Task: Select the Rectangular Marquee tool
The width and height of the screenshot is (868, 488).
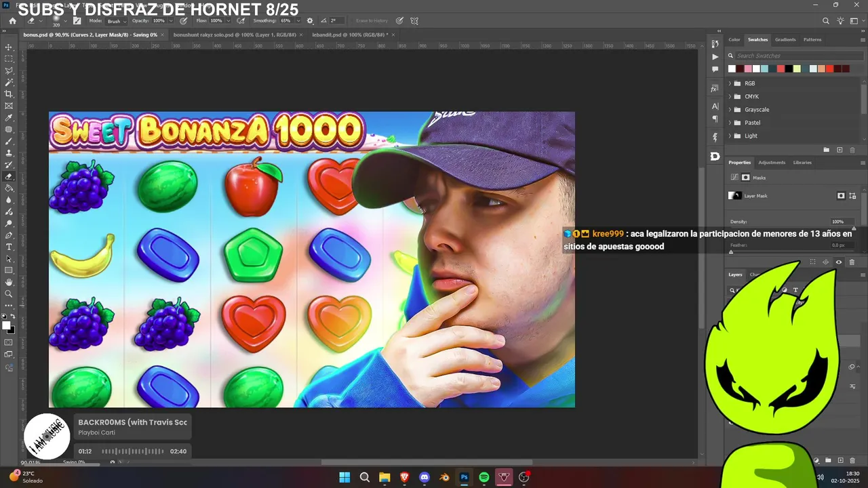Action: (9, 59)
